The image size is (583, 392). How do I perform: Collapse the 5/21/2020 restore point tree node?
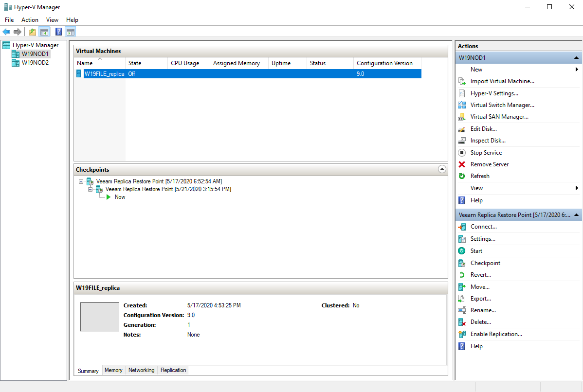tap(90, 190)
